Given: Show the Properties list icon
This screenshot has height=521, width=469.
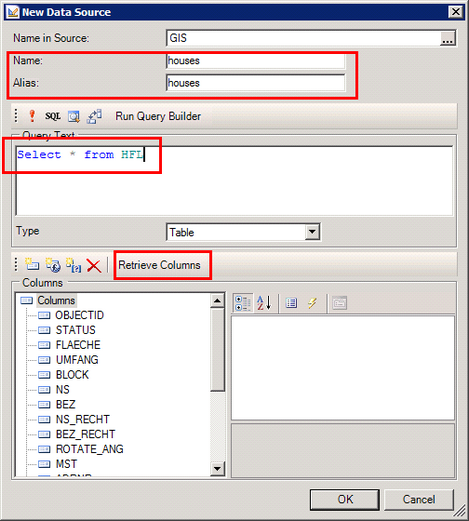Looking at the screenshot, I should click(x=291, y=303).
